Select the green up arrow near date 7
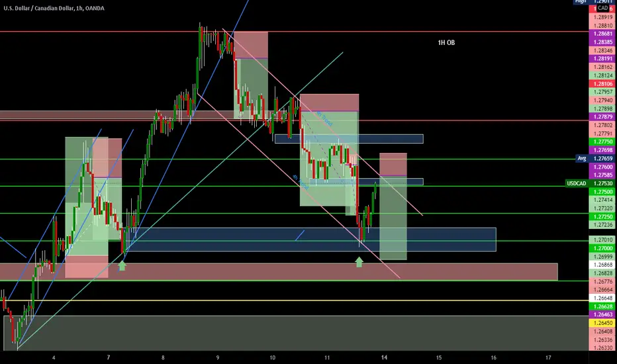This screenshot has width=617, height=364. (x=122, y=265)
